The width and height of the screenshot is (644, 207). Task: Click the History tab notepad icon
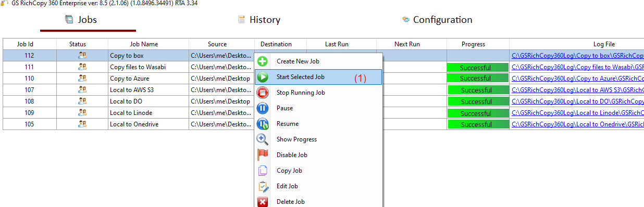241,20
